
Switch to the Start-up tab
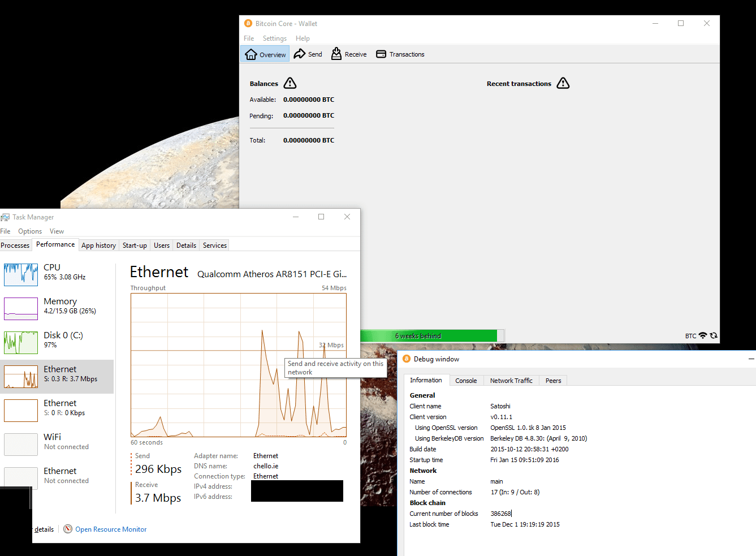tap(135, 245)
